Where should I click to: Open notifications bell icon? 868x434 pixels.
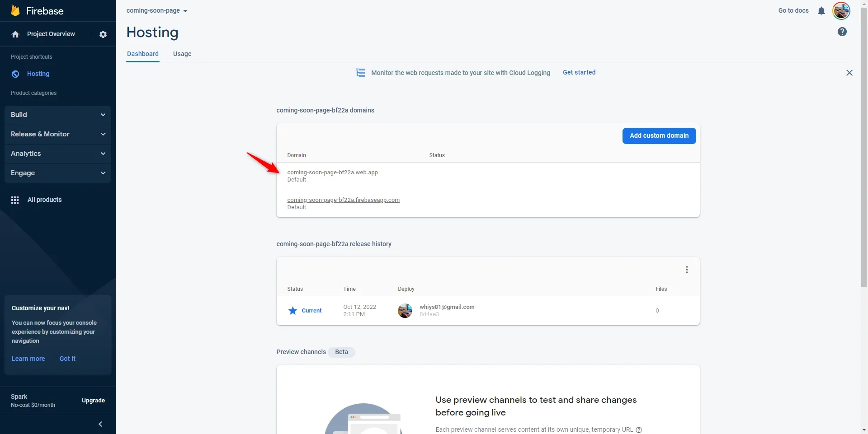[x=821, y=11]
